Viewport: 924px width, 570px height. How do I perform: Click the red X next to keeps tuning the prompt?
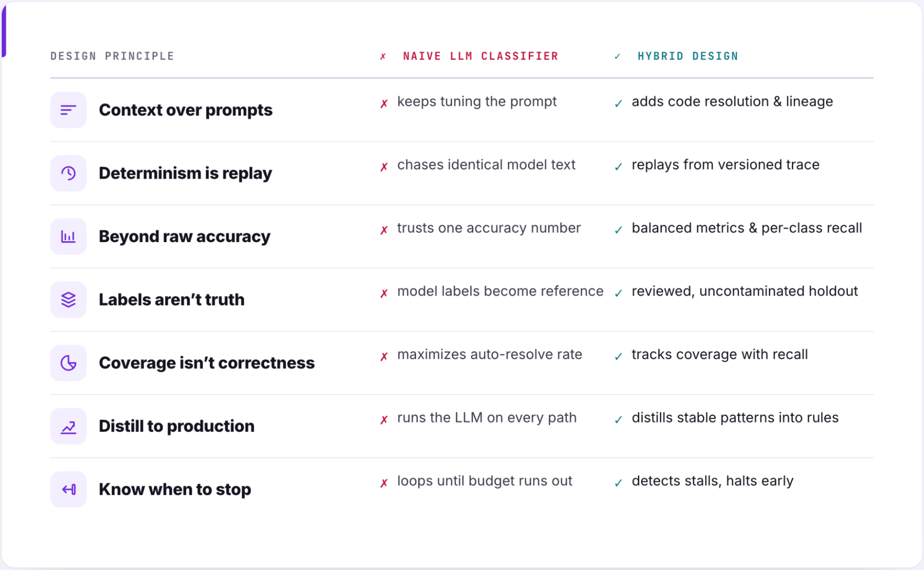[384, 103]
